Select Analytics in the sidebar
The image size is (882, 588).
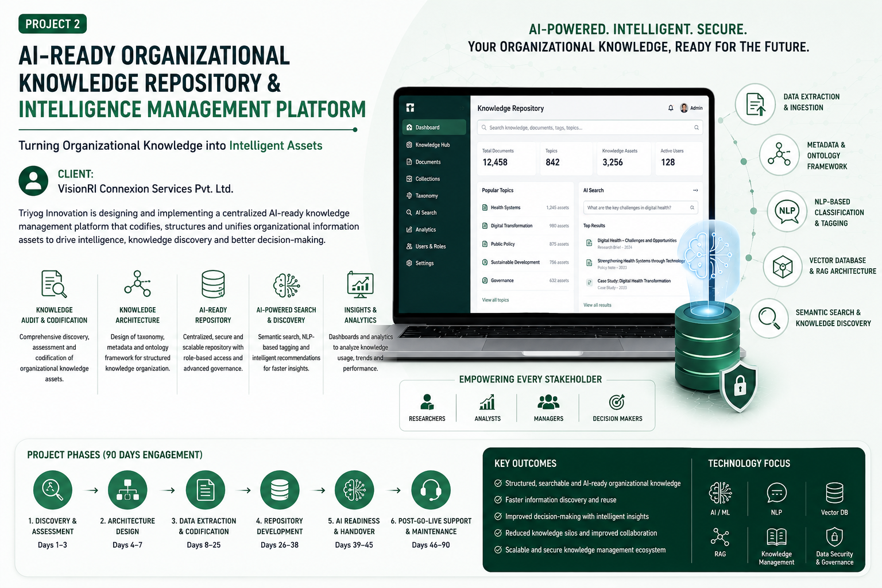tap(421, 229)
